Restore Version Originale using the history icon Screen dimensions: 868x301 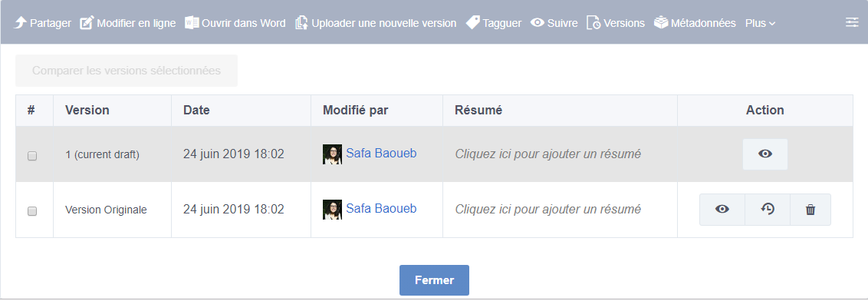(x=768, y=209)
